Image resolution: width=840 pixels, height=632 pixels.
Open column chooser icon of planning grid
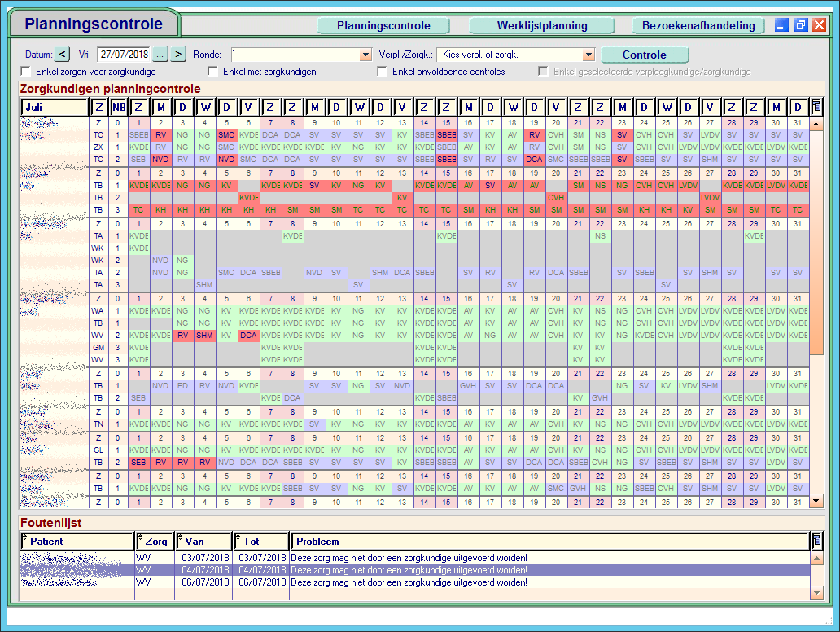point(817,107)
